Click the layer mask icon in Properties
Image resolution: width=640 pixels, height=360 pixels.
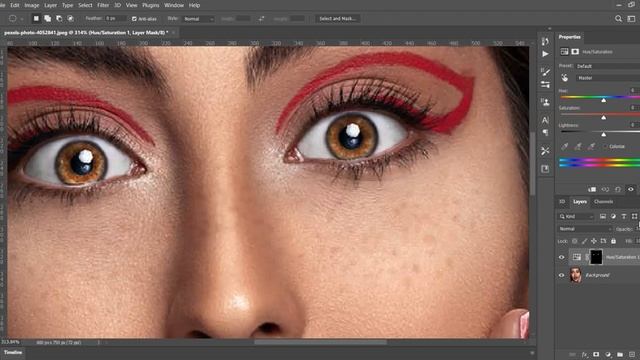coord(575,51)
